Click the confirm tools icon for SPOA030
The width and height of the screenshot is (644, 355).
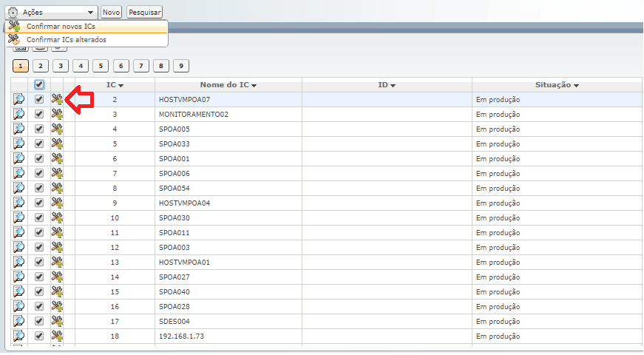coord(57,217)
